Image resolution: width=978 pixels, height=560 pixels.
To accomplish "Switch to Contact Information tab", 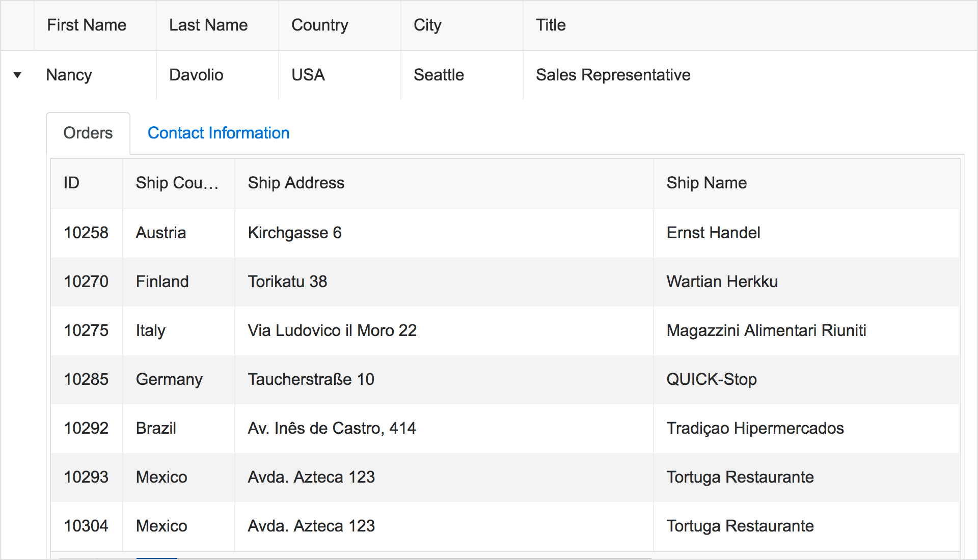I will tap(218, 133).
